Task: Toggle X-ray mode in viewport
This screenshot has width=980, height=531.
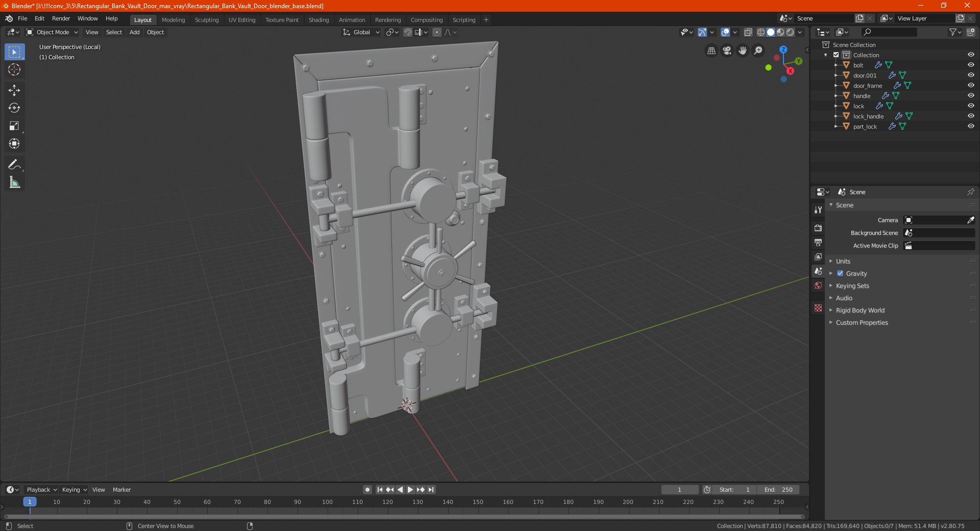Action: (748, 32)
